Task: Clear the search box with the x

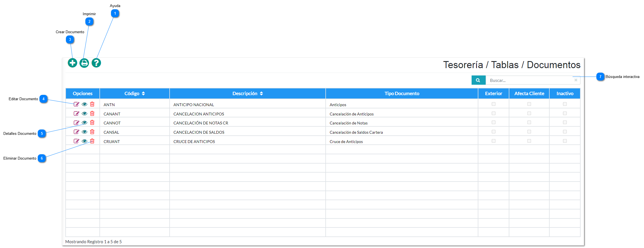Action: (x=576, y=80)
